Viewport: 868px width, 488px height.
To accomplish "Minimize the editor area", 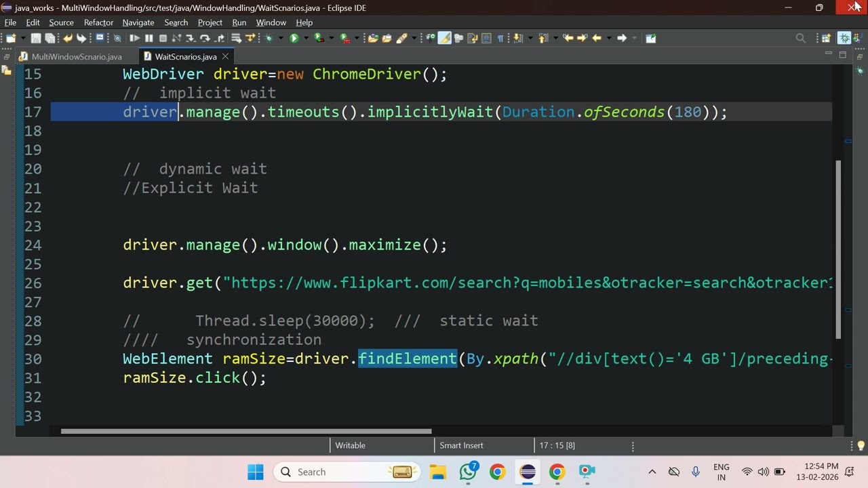I will coord(828,54).
